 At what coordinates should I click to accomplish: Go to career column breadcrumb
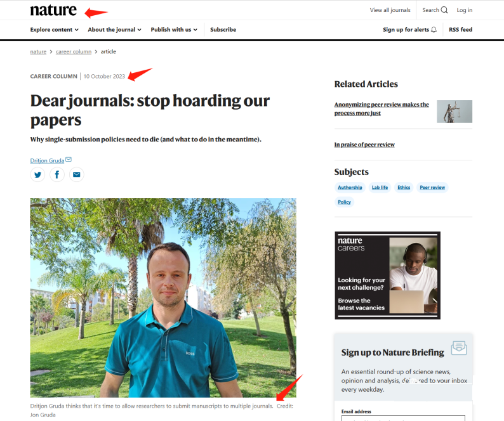coord(74,52)
